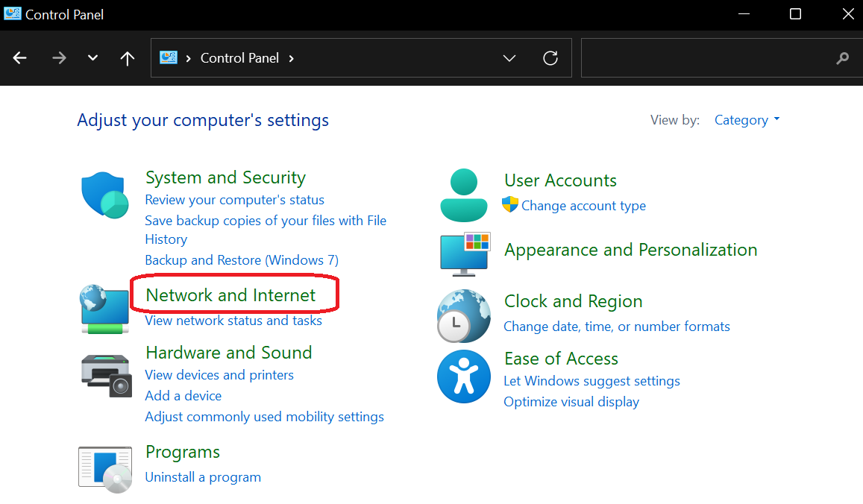Click the refresh icon in the address bar
Viewport: 863px width, 504px height.
point(550,57)
